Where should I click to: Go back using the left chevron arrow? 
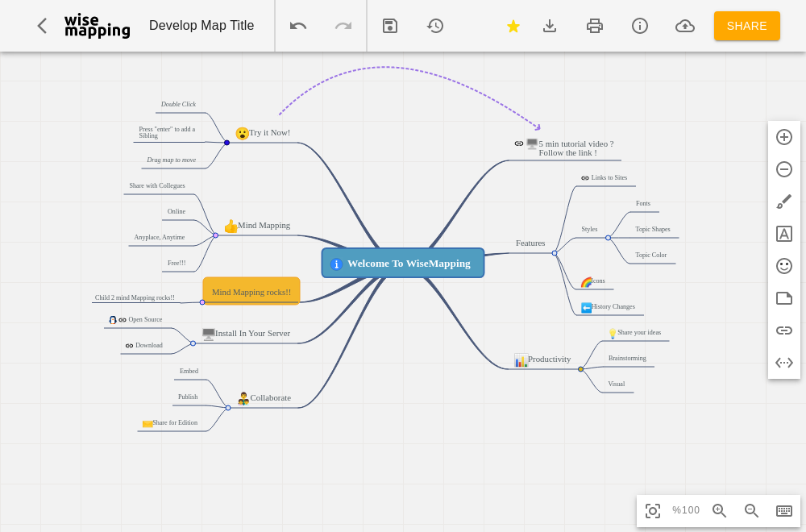click(42, 26)
